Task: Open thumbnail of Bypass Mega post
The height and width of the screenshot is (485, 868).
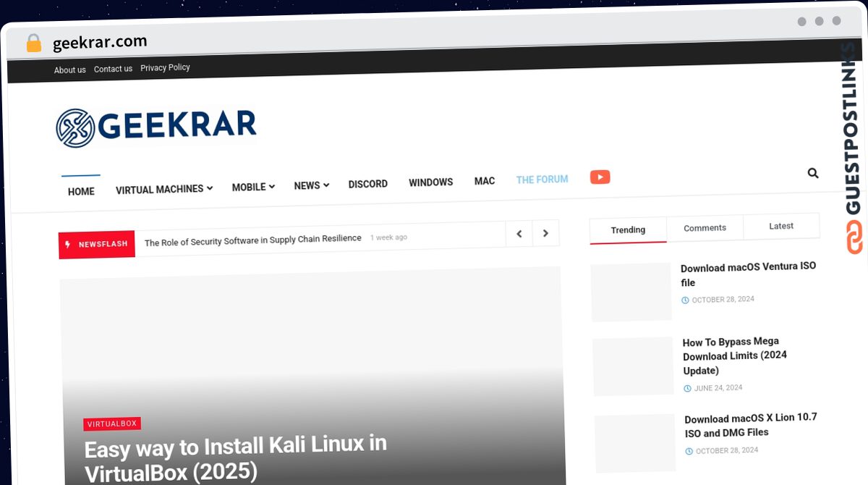Action: tap(634, 366)
